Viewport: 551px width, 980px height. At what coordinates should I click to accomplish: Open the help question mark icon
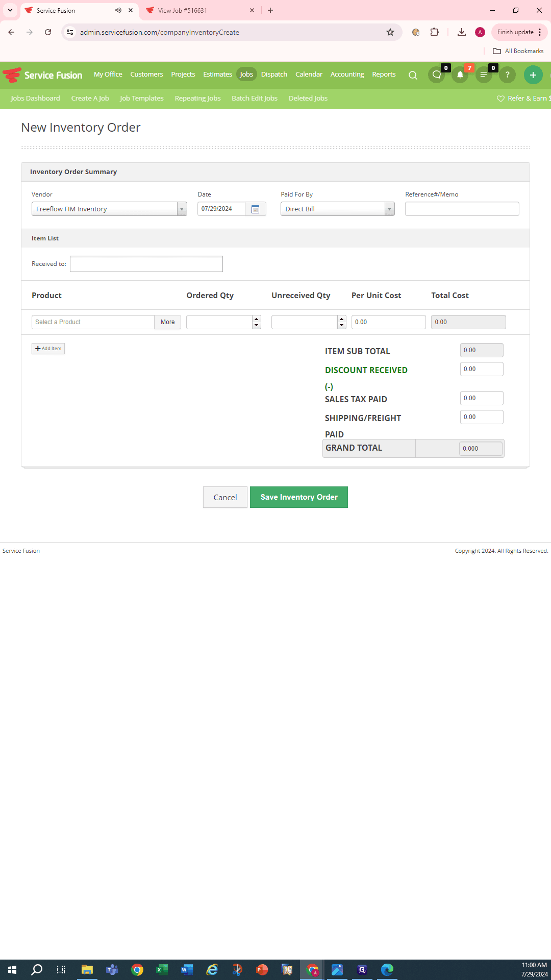click(x=507, y=75)
